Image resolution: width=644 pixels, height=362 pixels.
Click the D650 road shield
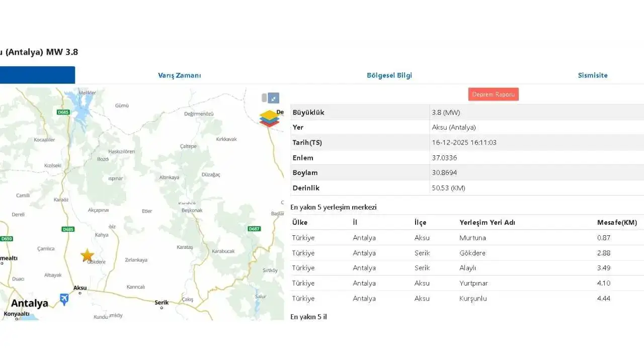(x=7, y=239)
